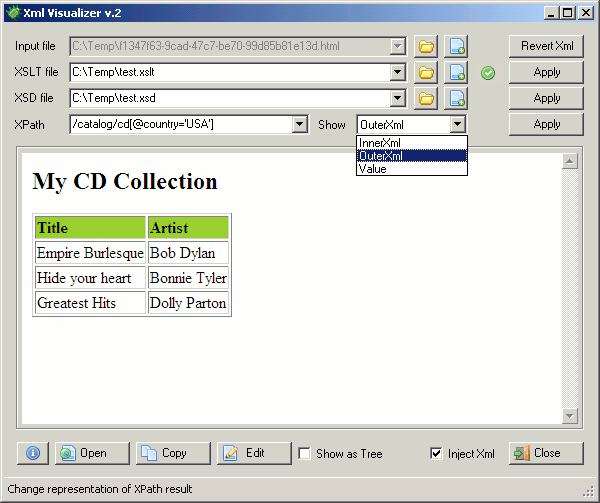Click the Copy button
The width and height of the screenshot is (600, 503).
click(173, 453)
